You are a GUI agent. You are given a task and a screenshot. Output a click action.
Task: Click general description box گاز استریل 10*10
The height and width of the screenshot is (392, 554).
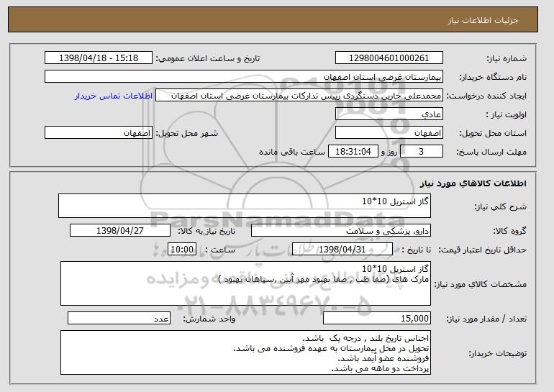click(245, 206)
